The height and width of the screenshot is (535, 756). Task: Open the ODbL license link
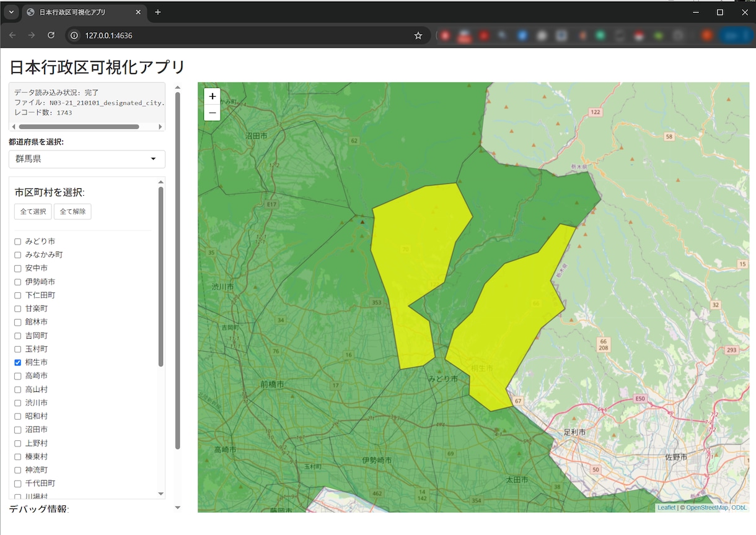point(739,508)
